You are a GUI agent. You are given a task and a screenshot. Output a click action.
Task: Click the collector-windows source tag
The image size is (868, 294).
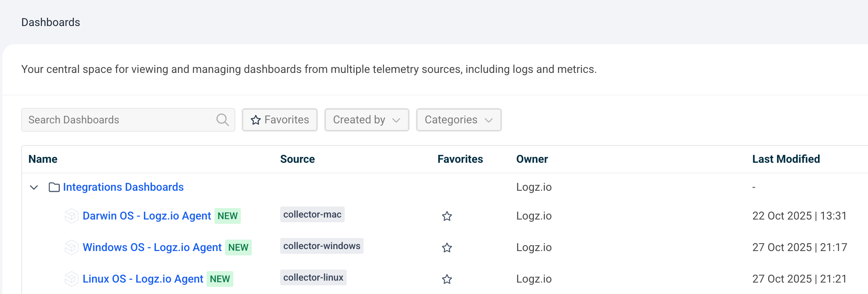[x=321, y=246]
